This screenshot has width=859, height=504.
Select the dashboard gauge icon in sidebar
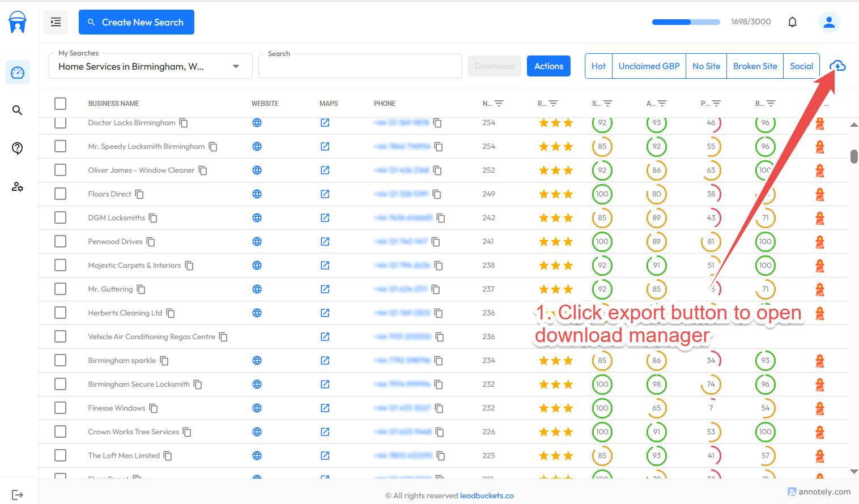click(17, 72)
